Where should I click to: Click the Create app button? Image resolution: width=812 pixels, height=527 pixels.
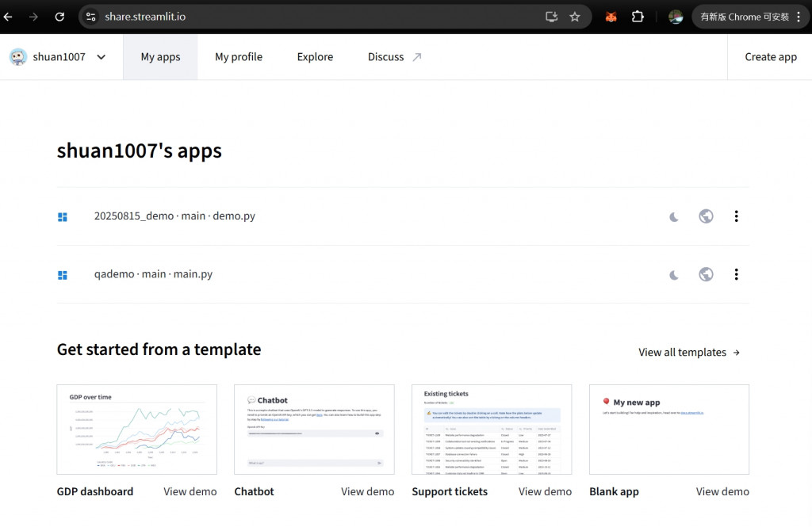[771, 57]
